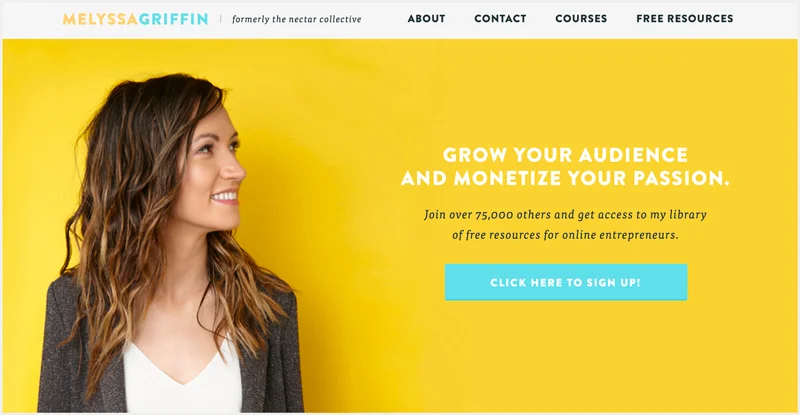
Task: Click the 'GROW YOUR AUDIENCE' headline line
Action: (565, 155)
